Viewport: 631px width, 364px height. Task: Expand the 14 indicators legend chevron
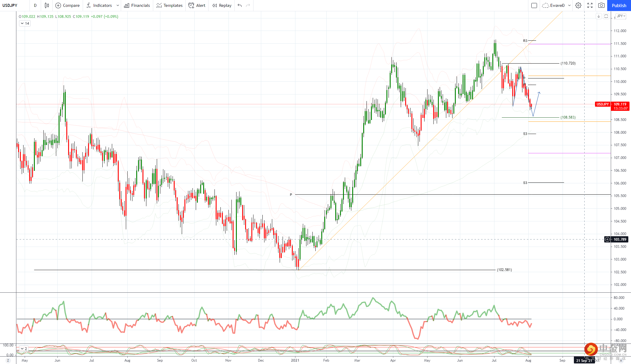coord(22,23)
